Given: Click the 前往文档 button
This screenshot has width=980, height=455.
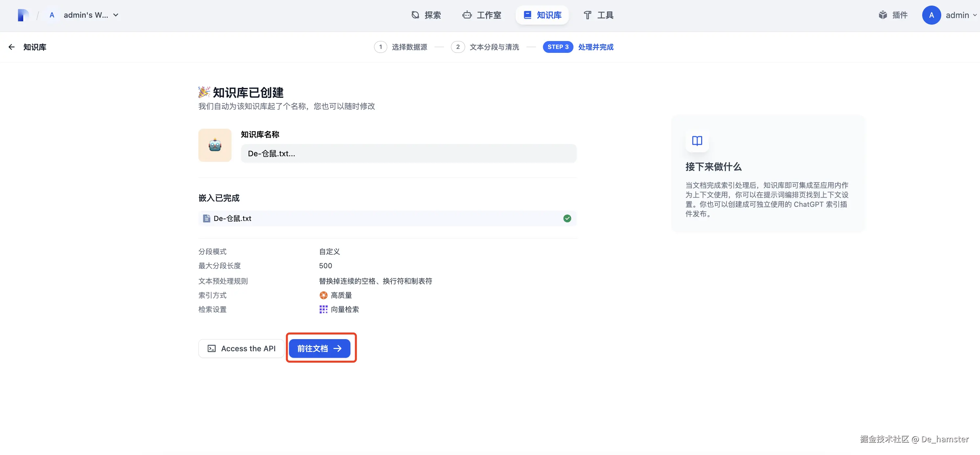Looking at the screenshot, I should pyautogui.click(x=319, y=349).
